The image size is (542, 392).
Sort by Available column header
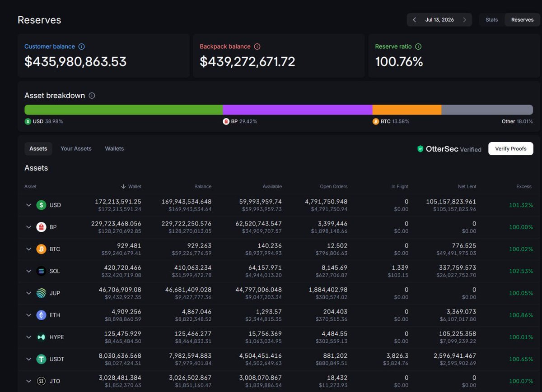(272, 186)
